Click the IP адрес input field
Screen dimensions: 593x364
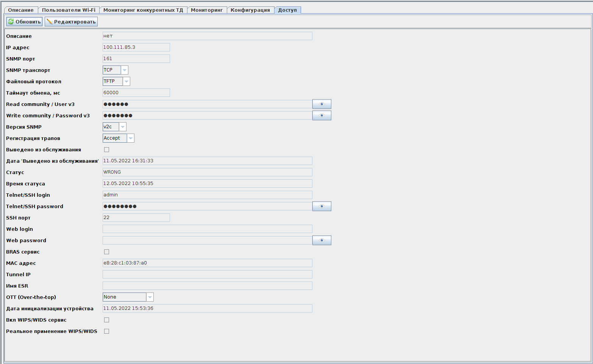pyautogui.click(x=136, y=47)
